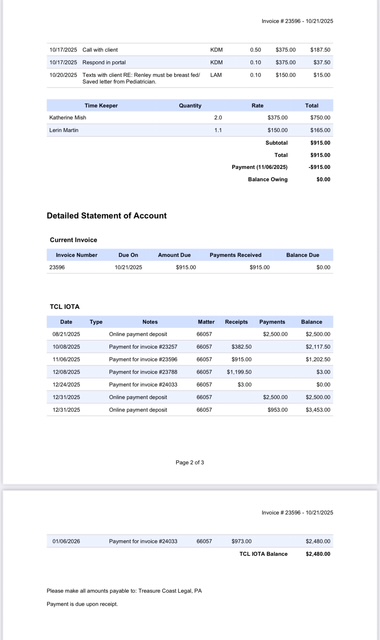The image size is (380, 640).
Task: Select the "12/08/2025" date cell
Action: point(66,372)
